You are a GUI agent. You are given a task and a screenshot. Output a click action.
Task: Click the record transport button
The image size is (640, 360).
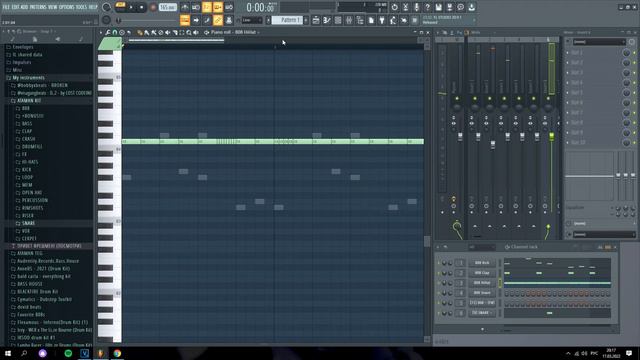(153, 7)
